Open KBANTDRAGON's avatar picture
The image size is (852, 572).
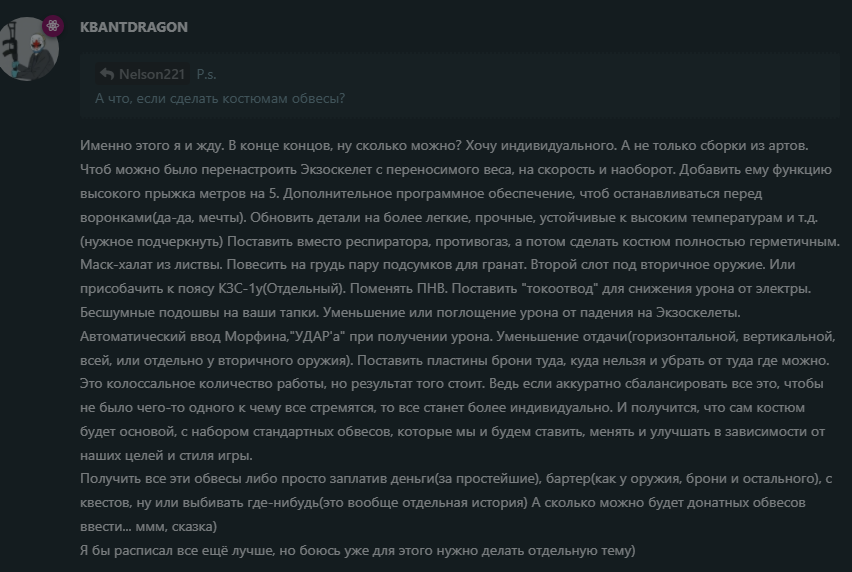tap(28, 49)
